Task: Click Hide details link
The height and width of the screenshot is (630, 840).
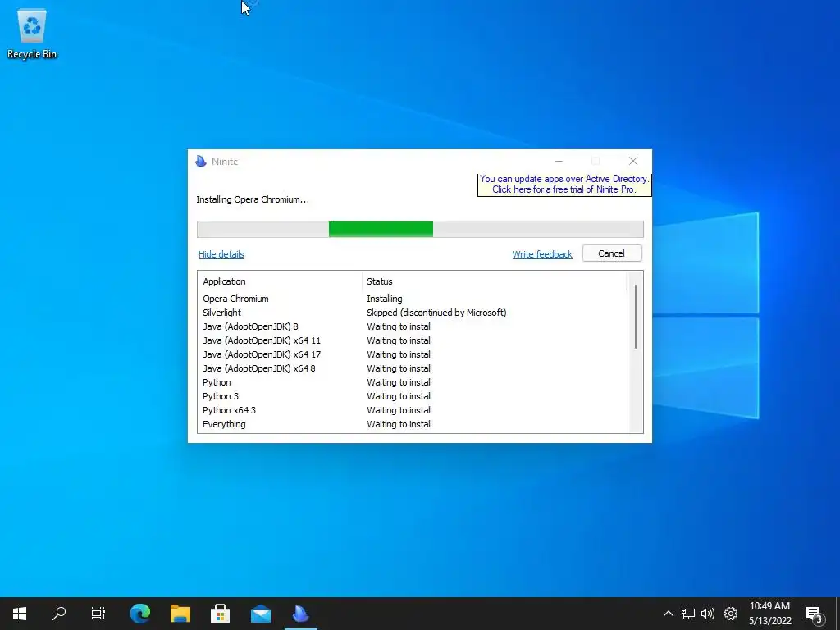Action: coord(221,254)
